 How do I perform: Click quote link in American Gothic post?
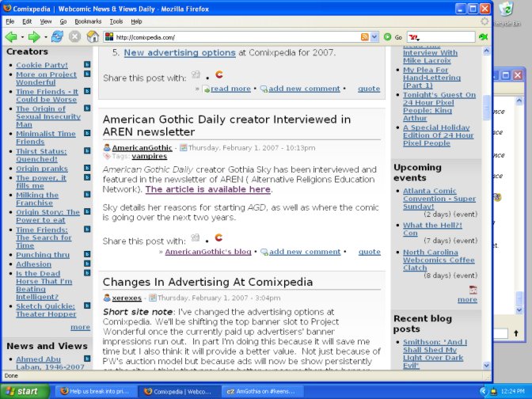(x=369, y=252)
